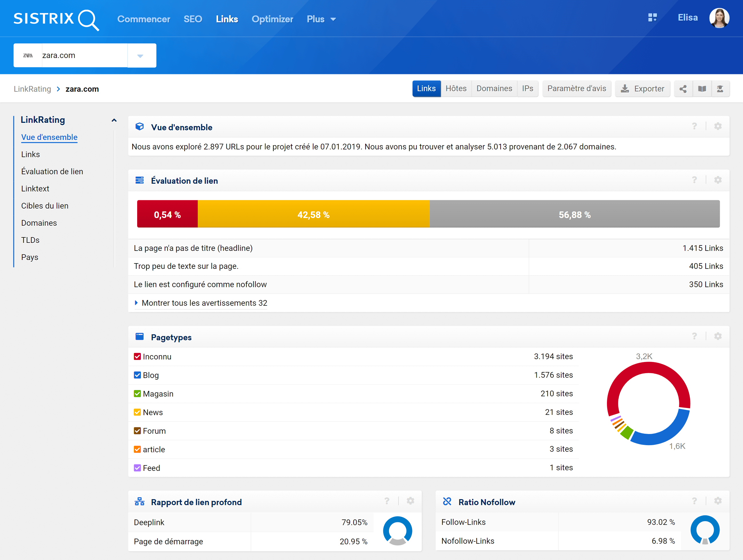Open settings gear of Pagetypes box
Image resolution: width=743 pixels, height=560 pixels.
point(718,336)
